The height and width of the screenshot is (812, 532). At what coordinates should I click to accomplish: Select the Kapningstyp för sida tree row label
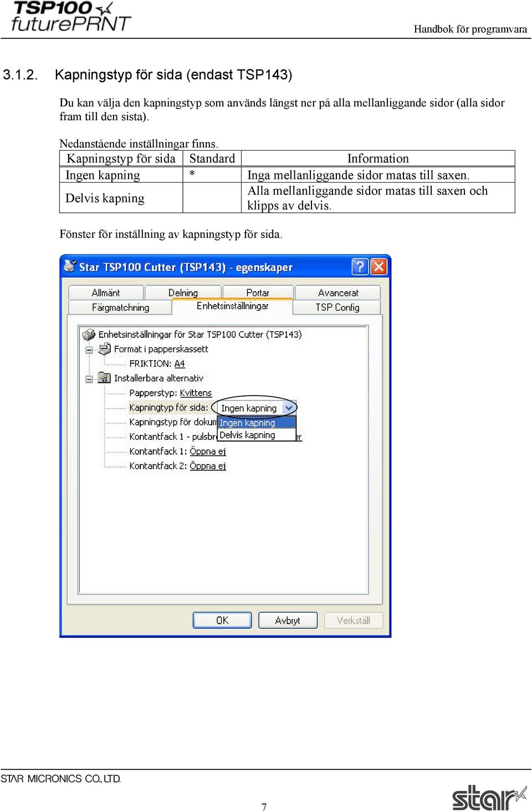168,408
